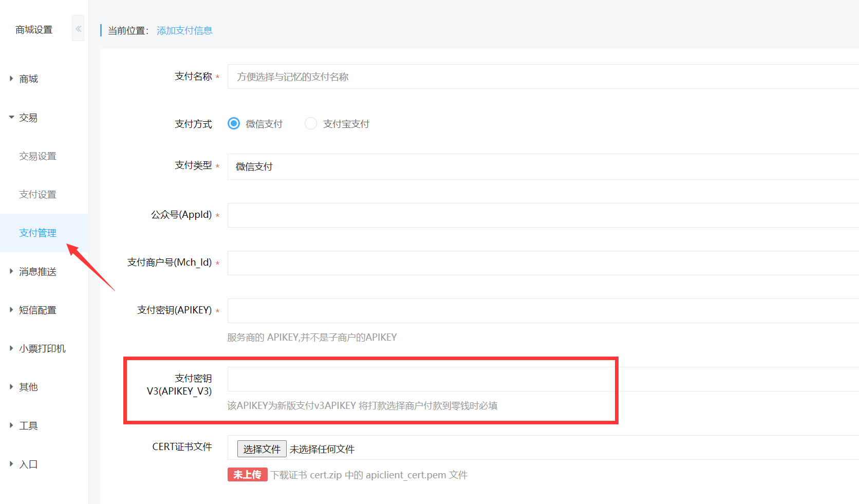This screenshot has height=504, width=859.
Task: Expand the 商城 menu arrow
Action: 11,79
